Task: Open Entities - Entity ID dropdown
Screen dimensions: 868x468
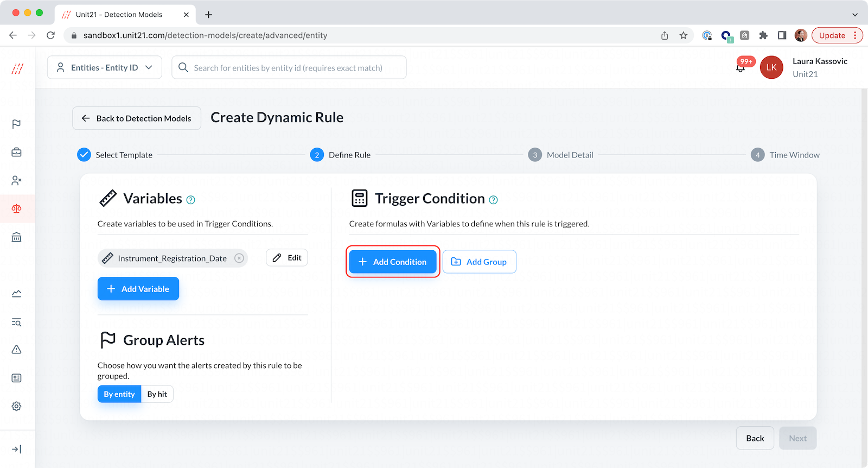Action: click(105, 67)
